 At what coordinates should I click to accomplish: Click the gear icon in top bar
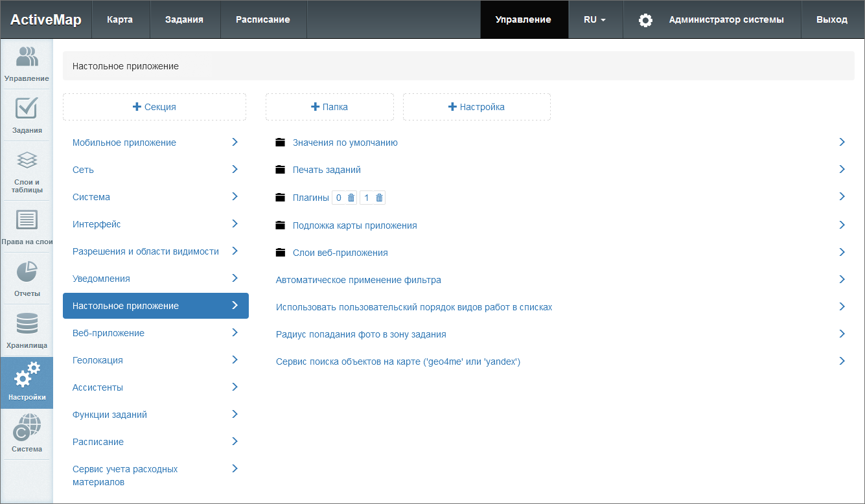point(645,20)
